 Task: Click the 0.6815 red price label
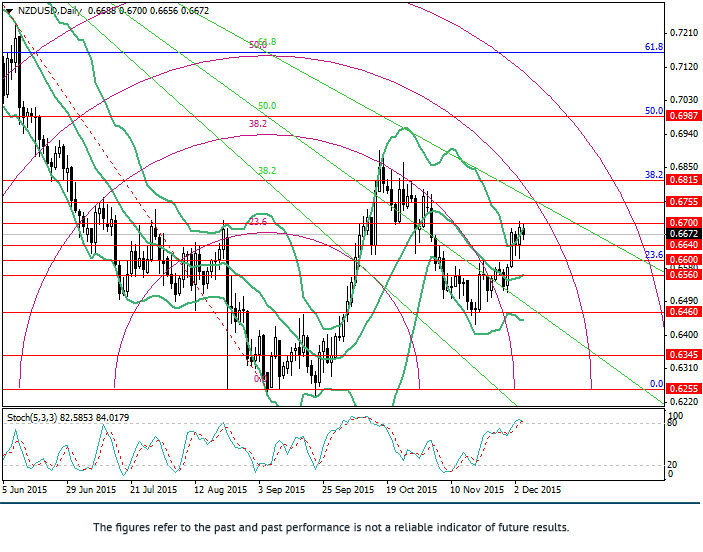684,180
